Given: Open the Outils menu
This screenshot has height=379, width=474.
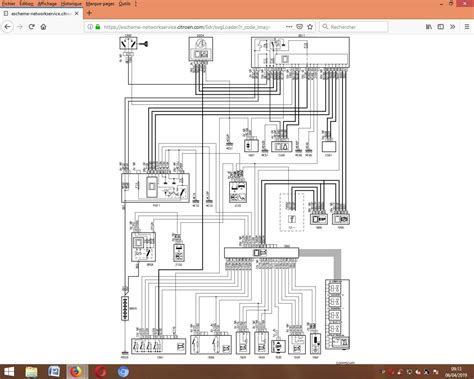Looking at the screenshot, I should [x=124, y=3].
